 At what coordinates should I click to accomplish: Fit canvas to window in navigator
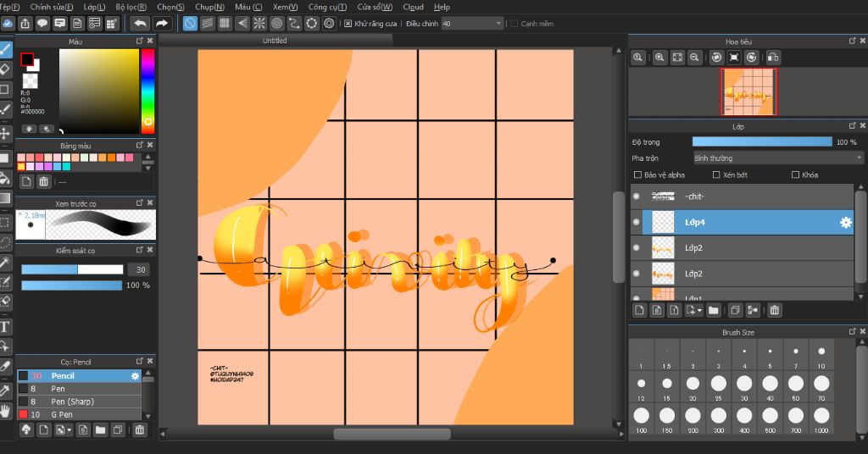pos(677,57)
